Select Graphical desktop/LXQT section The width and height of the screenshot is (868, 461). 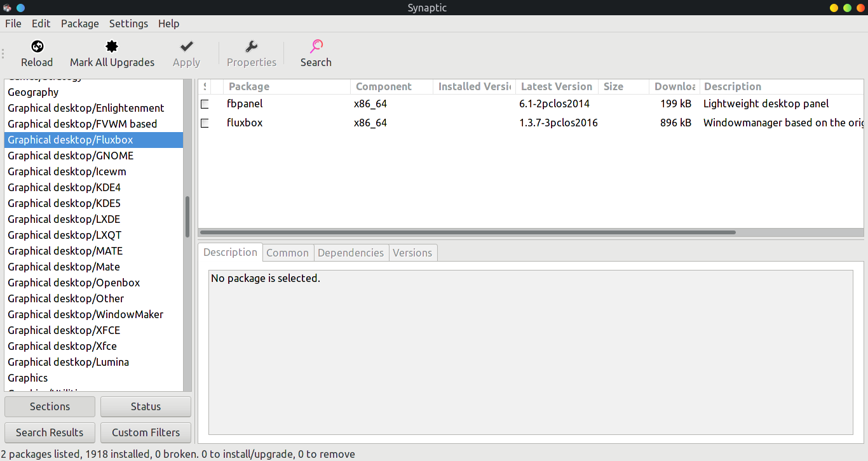tap(93, 235)
